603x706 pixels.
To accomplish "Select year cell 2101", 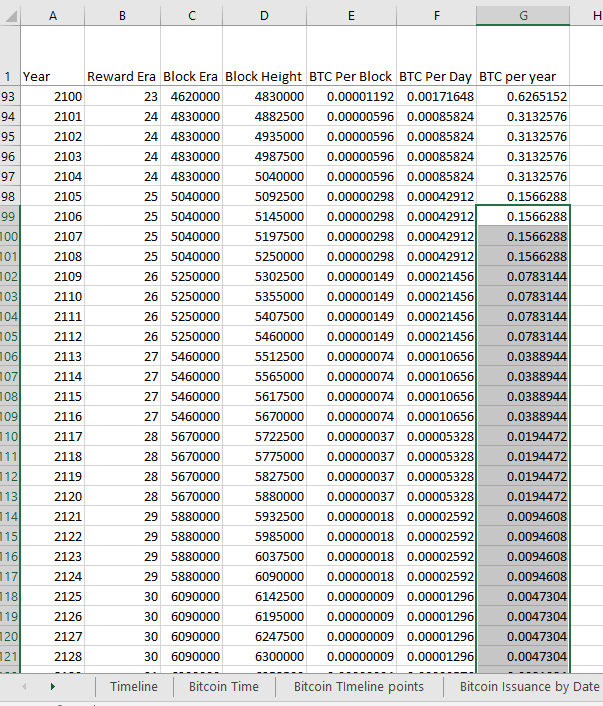I will coord(52,117).
